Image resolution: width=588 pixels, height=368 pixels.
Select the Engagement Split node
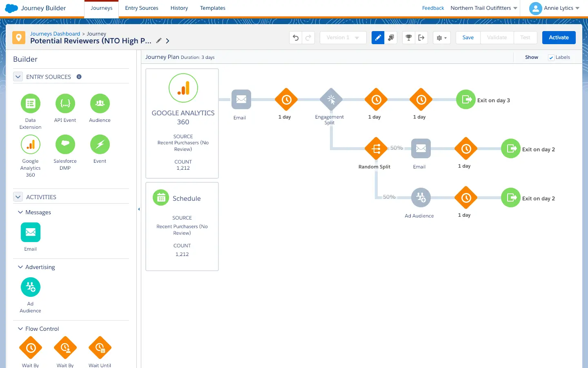pyautogui.click(x=331, y=99)
